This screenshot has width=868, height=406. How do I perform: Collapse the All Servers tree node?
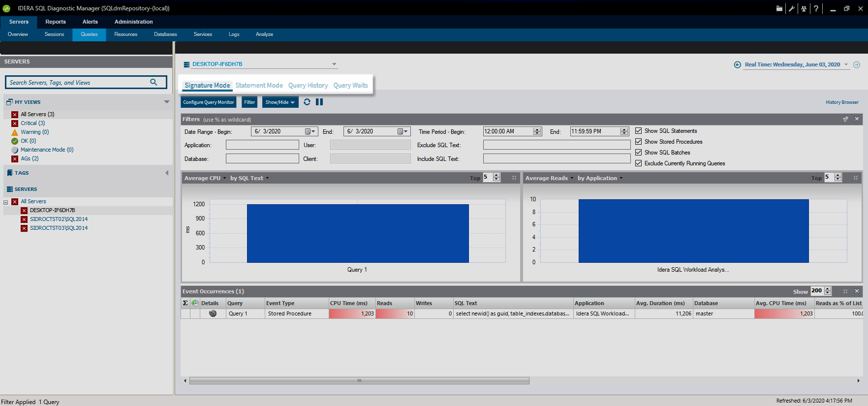coord(6,202)
